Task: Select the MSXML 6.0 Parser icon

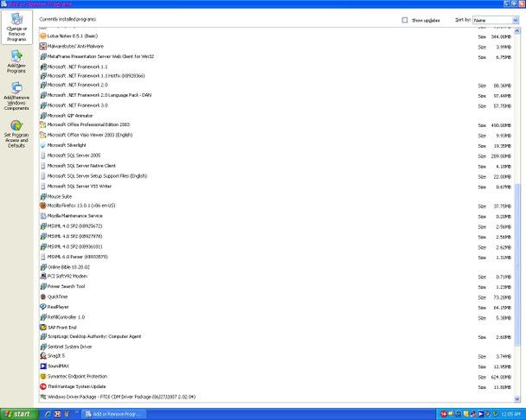Action: [x=43, y=257]
